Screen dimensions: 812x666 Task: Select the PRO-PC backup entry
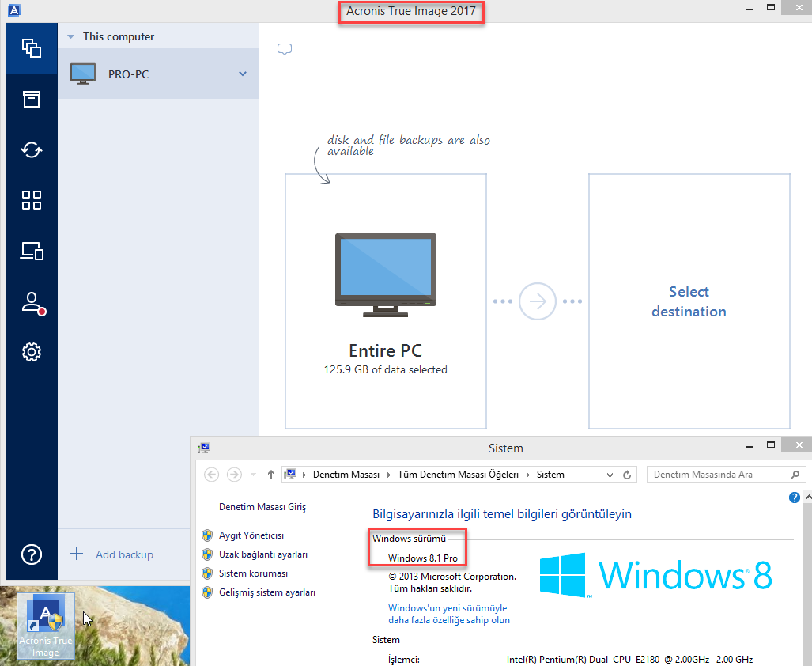tap(158, 74)
